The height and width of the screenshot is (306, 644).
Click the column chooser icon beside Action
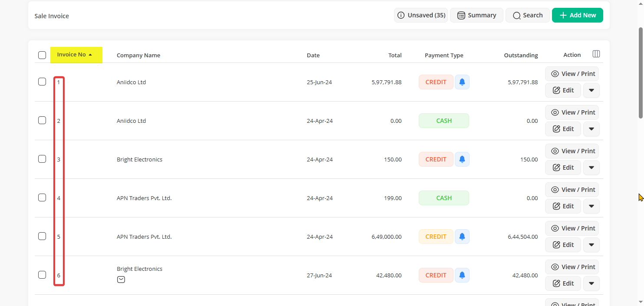tap(596, 54)
